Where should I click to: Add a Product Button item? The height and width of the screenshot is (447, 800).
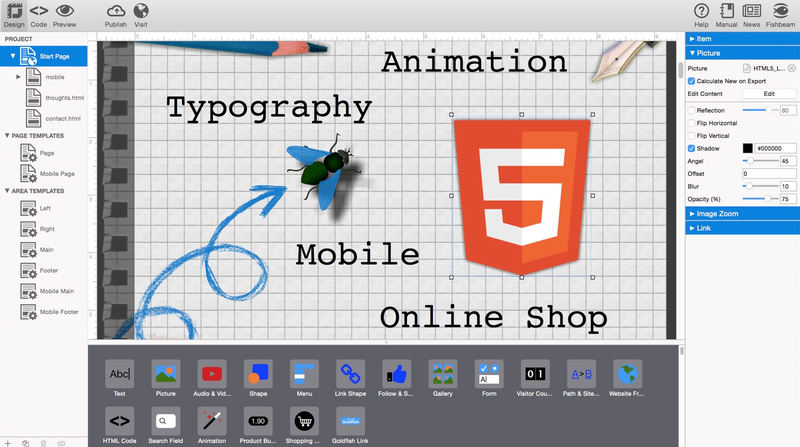pos(258,426)
